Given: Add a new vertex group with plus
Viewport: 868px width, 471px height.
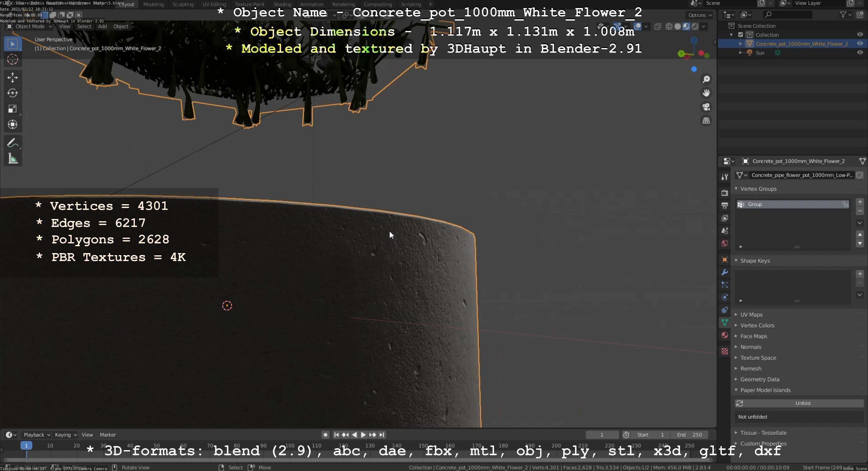Looking at the screenshot, I should (x=860, y=202).
